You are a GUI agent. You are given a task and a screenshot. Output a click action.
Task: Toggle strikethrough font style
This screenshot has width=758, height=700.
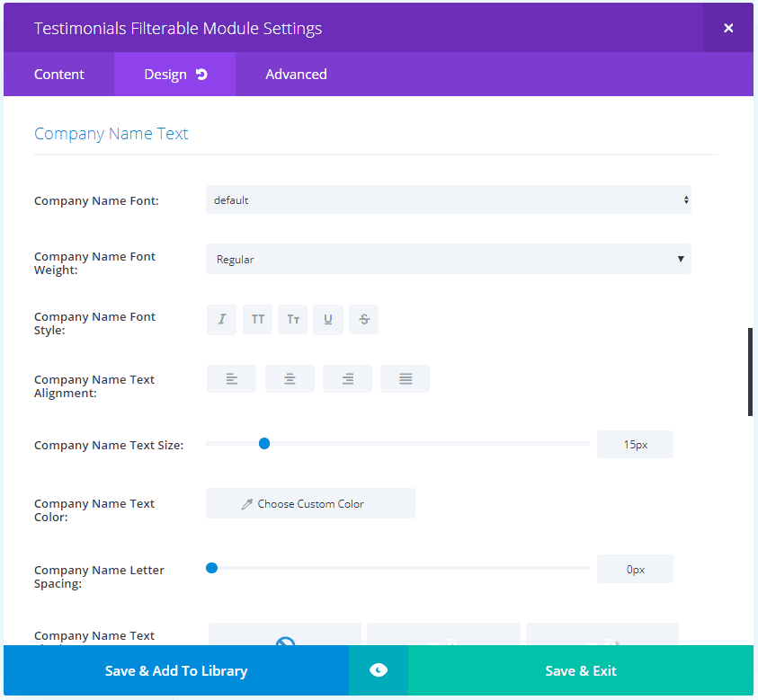coord(364,320)
